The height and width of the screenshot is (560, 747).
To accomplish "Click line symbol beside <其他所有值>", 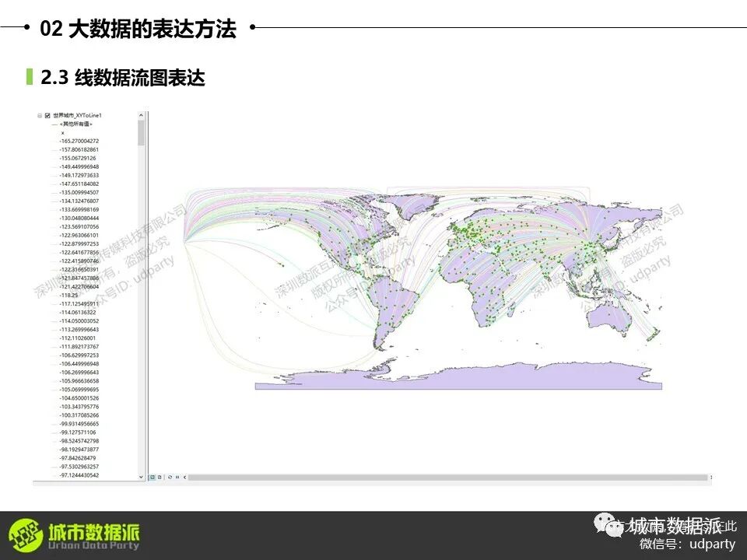I will tap(54, 124).
